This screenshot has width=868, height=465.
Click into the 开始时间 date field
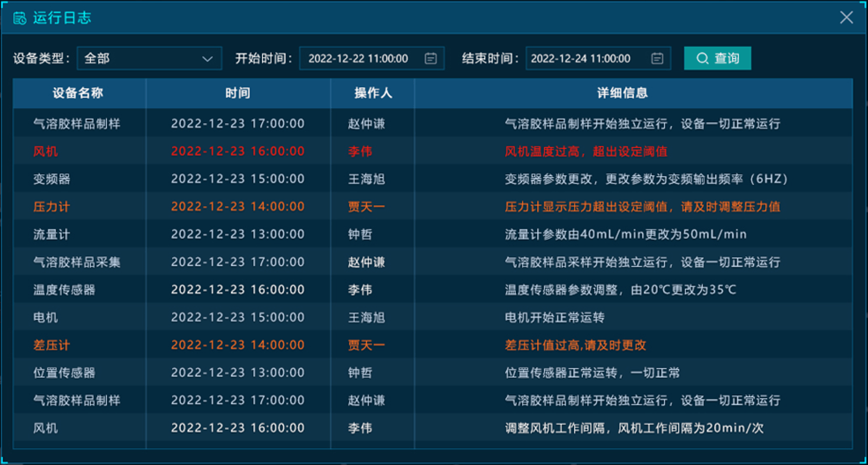[360, 58]
